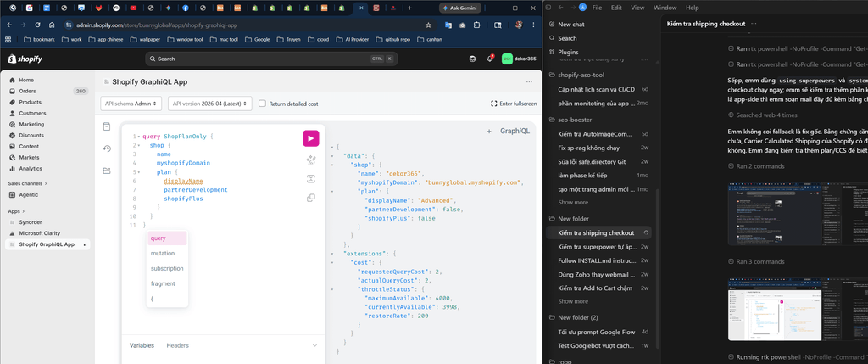Click the Shopify Search input field

point(271,59)
